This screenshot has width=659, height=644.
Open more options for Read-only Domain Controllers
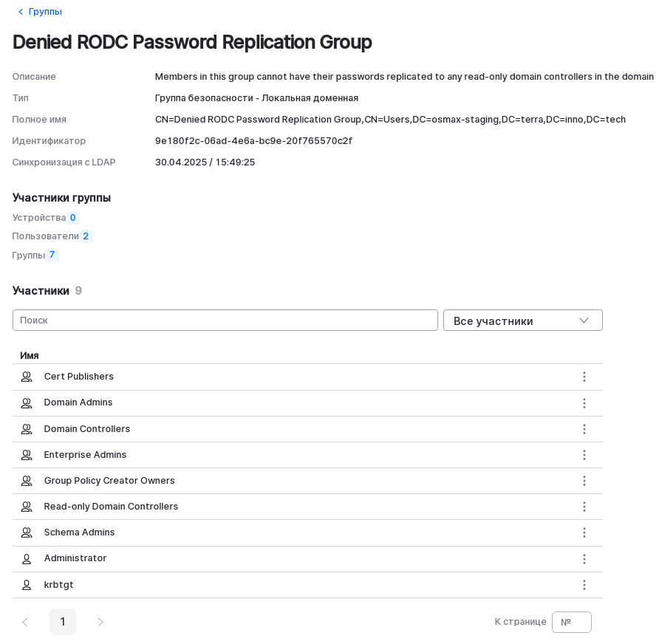tap(584, 507)
